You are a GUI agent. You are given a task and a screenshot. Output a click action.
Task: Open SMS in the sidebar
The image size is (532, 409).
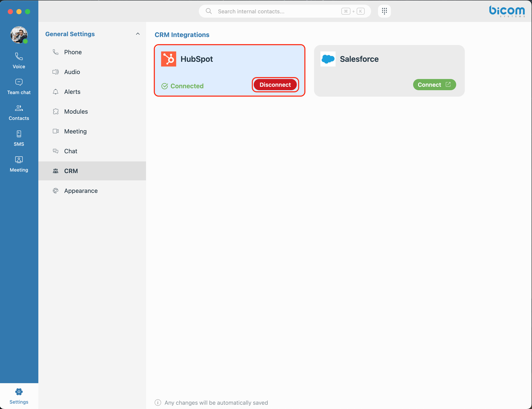coord(19,138)
